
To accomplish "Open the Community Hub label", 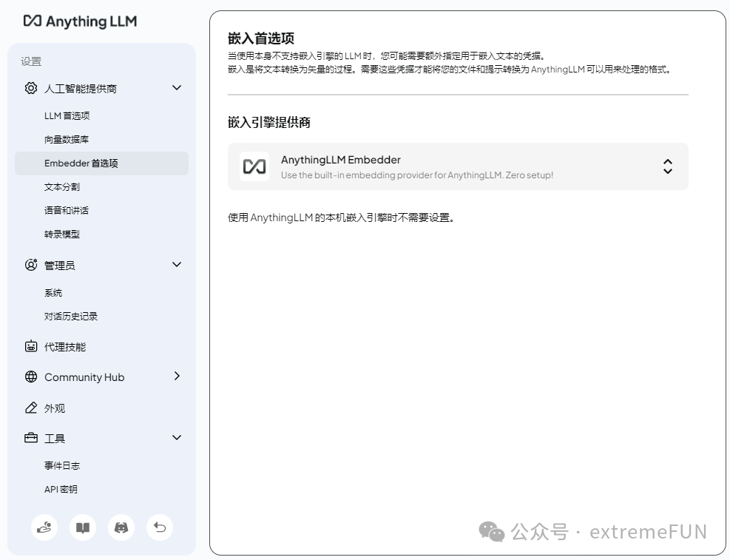I will 84,377.
